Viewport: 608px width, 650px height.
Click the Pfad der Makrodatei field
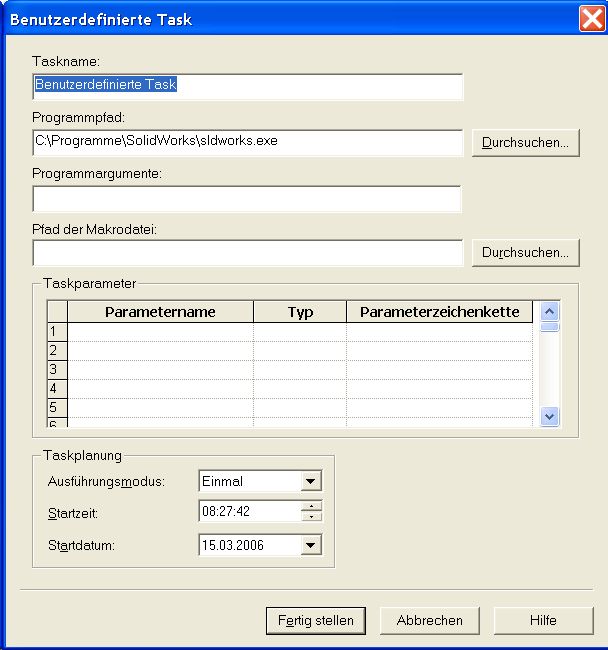click(x=247, y=252)
